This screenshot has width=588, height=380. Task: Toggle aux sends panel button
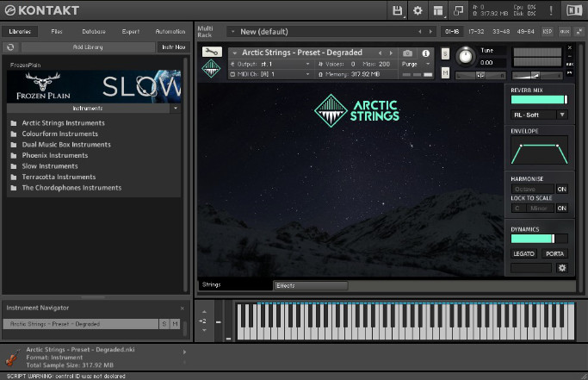point(565,32)
